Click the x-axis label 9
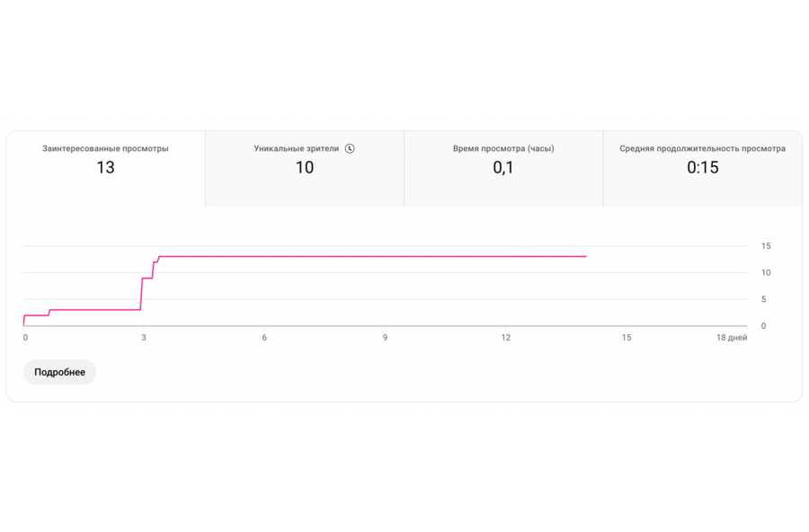This screenshot has width=809, height=532. point(386,338)
